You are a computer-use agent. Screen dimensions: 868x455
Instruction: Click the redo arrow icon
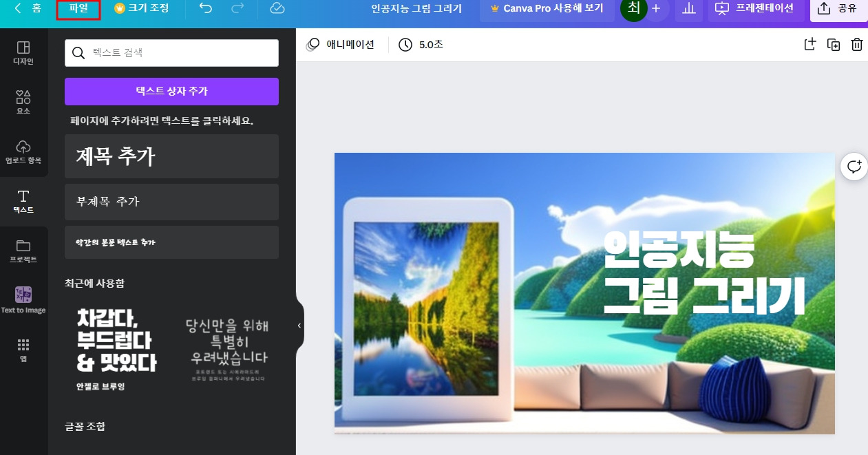pyautogui.click(x=237, y=8)
